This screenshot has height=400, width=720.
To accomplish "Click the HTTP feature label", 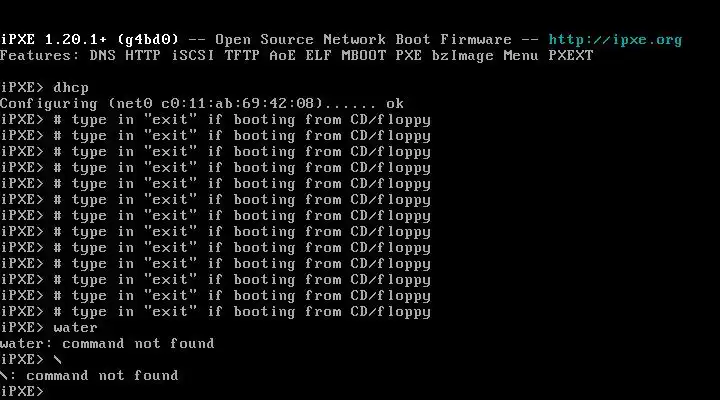I will 143,56.
